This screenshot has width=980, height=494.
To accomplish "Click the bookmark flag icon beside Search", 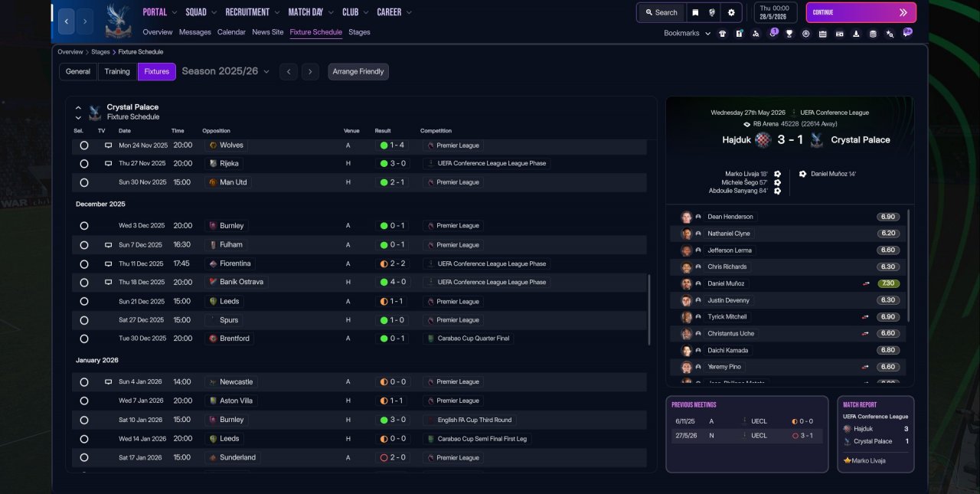I will [x=694, y=12].
